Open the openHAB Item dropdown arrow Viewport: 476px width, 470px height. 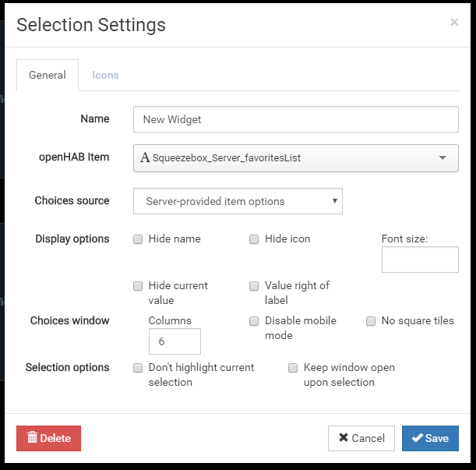443,158
